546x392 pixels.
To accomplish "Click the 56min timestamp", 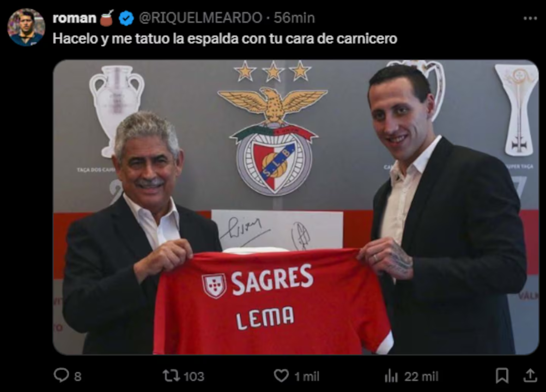I will [x=294, y=18].
